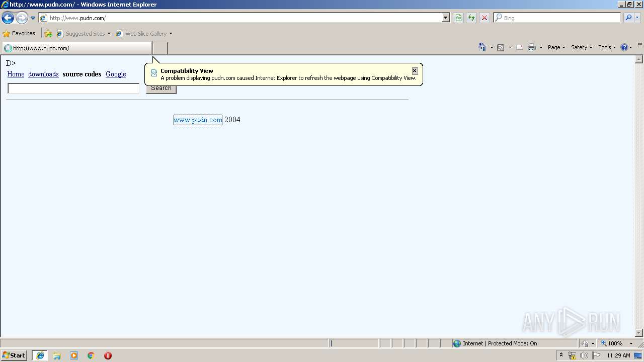This screenshot has height=362, width=644.
Task: Click the network tray icon
Action: [572, 355]
